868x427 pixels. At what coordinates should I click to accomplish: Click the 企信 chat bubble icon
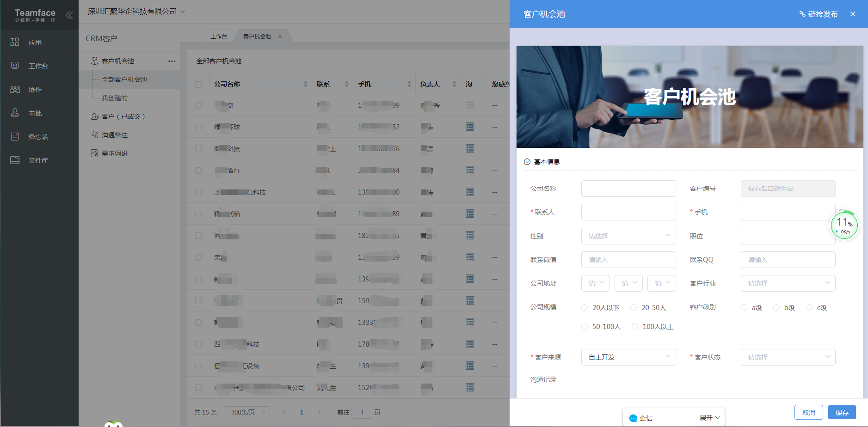click(633, 418)
